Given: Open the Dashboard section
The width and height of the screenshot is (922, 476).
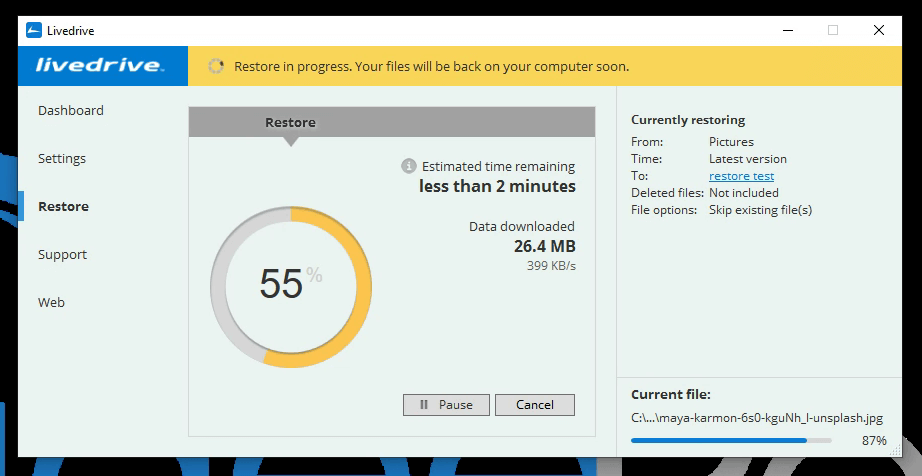Looking at the screenshot, I should [x=70, y=110].
